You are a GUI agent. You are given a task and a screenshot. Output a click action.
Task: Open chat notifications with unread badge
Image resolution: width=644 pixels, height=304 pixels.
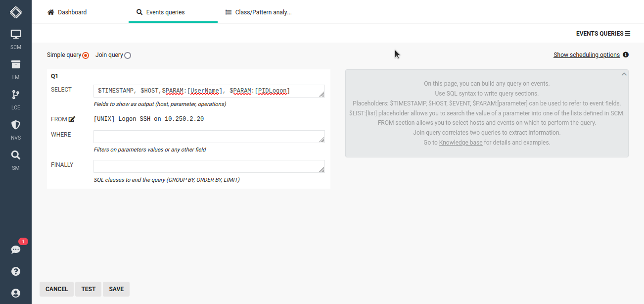15,249
